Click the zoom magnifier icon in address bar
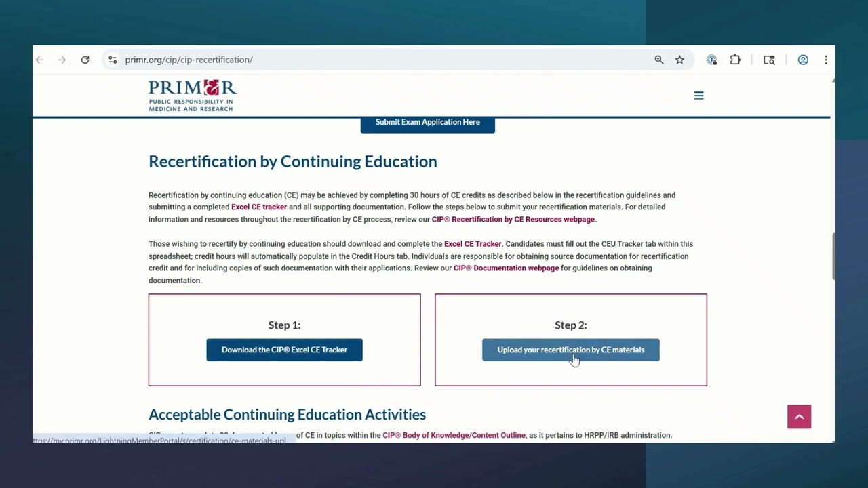This screenshot has width=868, height=488. click(x=658, y=60)
